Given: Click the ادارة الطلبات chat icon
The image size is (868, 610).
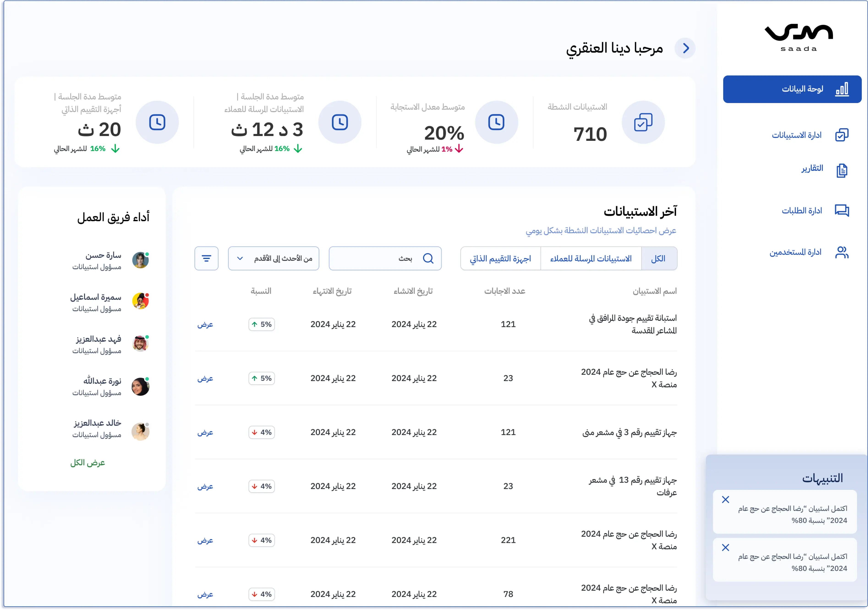Looking at the screenshot, I should pos(841,210).
